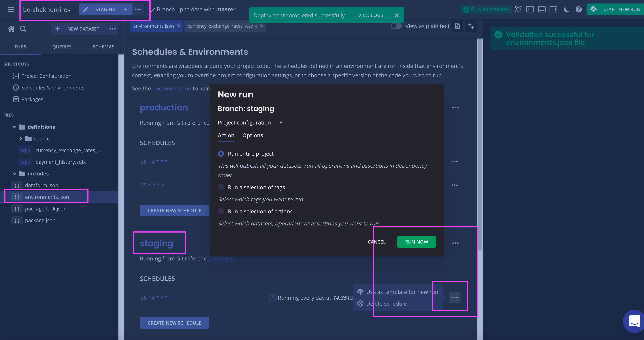Screen dimensions: 644x340
Task: Toggle View as plain text switch
Action: click(396, 26)
